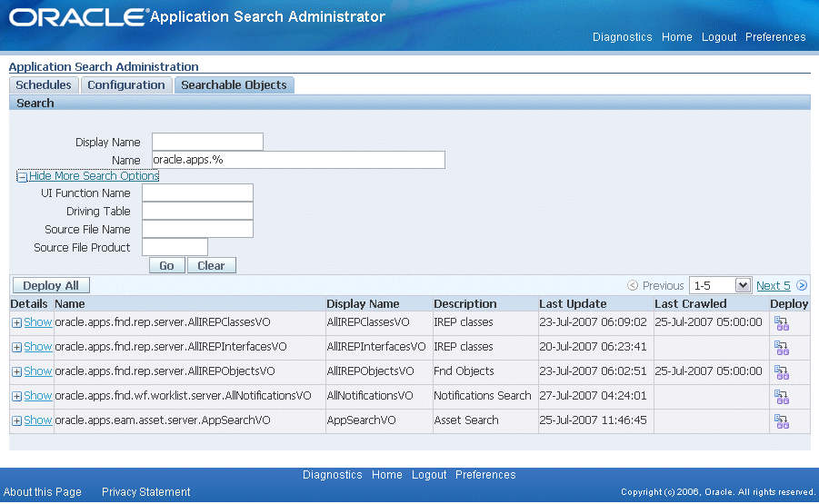819x504 pixels.
Task: Click Show link for AllIREPObjectsVO
Action: pyautogui.click(x=37, y=371)
